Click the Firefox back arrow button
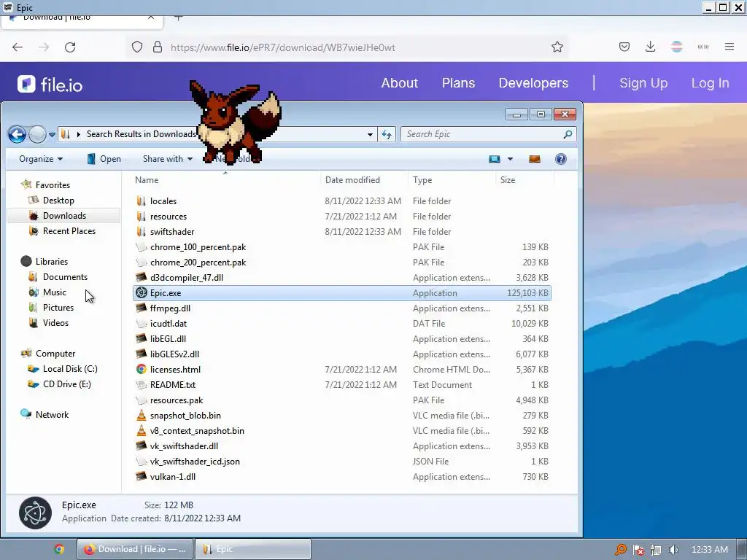Image resolution: width=747 pixels, height=560 pixels. tap(18, 47)
